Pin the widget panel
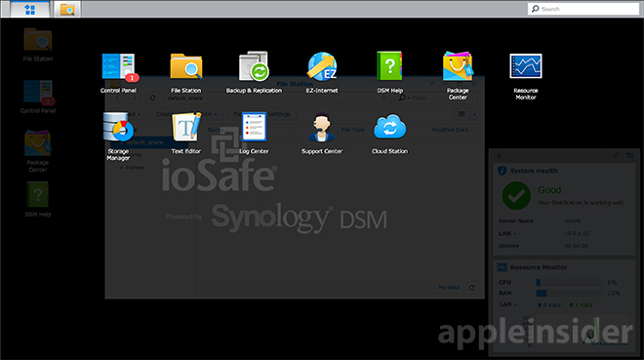 point(615,155)
